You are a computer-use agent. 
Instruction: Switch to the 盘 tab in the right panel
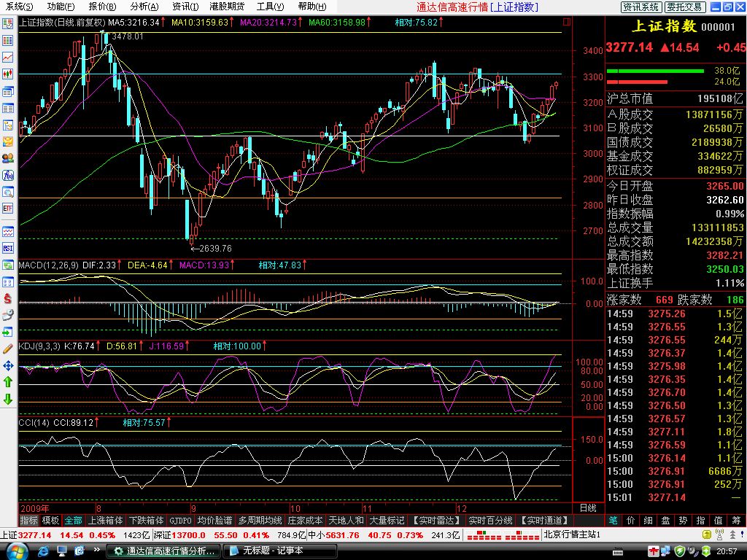pyautogui.click(x=665, y=521)
